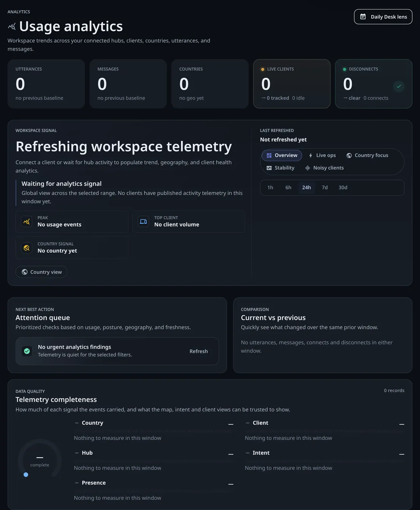
Task: Click the Intent completeness row label
Action: [261, 453]
